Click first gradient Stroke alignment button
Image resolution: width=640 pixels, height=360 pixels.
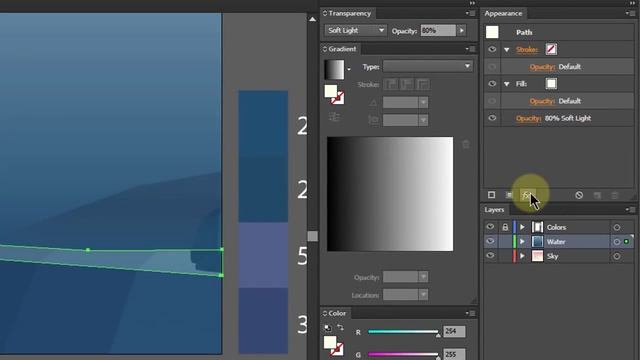391,84
